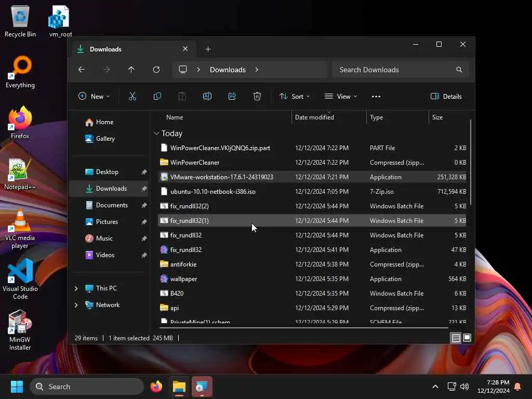Click chevron after Downloads in address bar

click(257, 70)
